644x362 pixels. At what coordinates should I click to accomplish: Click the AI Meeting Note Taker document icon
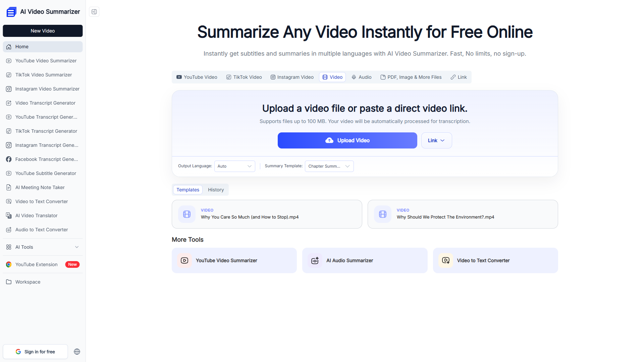[9, 187]
